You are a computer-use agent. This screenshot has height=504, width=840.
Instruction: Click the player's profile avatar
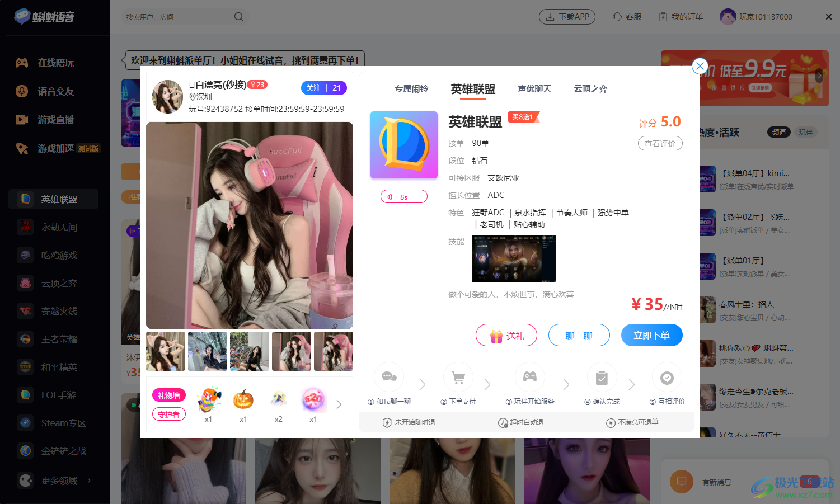click(x=167, y=97)
